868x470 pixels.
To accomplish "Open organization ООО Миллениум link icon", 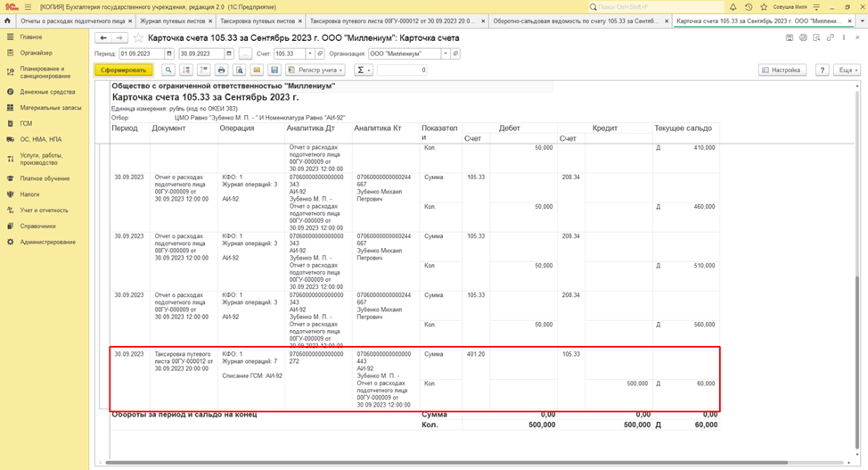I will tap(455, 54).
